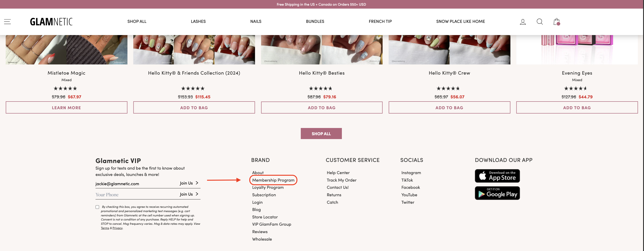Click the Evening Eyes product title
The image size is (644, 251).
tap(577, 73)
